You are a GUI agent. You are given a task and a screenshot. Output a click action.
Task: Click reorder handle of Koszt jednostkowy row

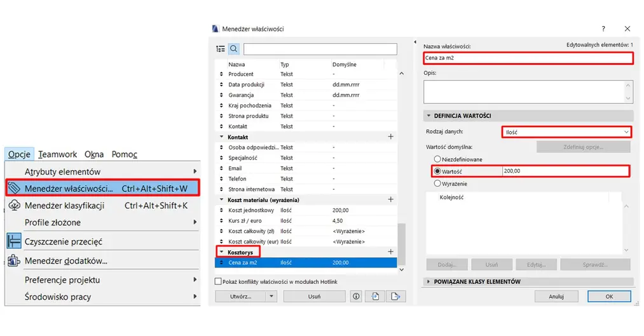(x=221, y=210)
